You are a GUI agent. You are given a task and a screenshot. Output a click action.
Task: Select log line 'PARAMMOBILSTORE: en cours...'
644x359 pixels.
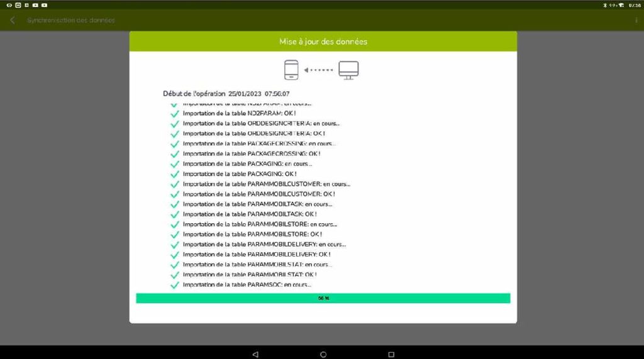tap(260, 224)
